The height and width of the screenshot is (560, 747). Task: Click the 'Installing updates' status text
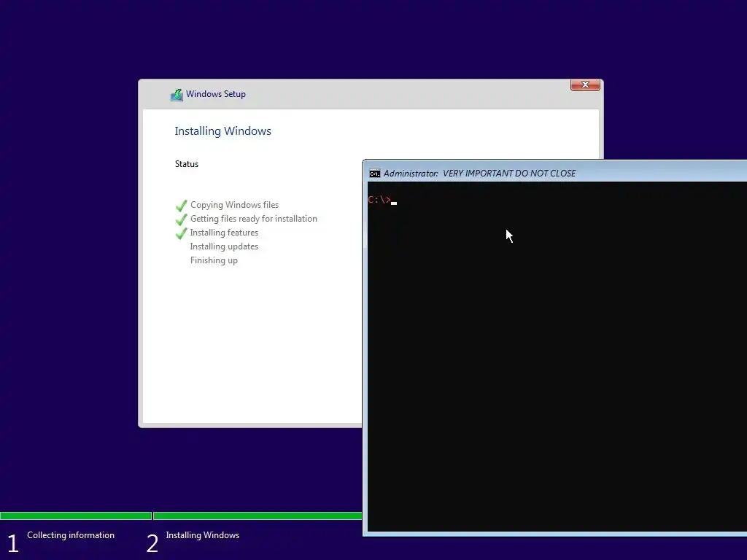pyautogui.click(x=224, y=246)
